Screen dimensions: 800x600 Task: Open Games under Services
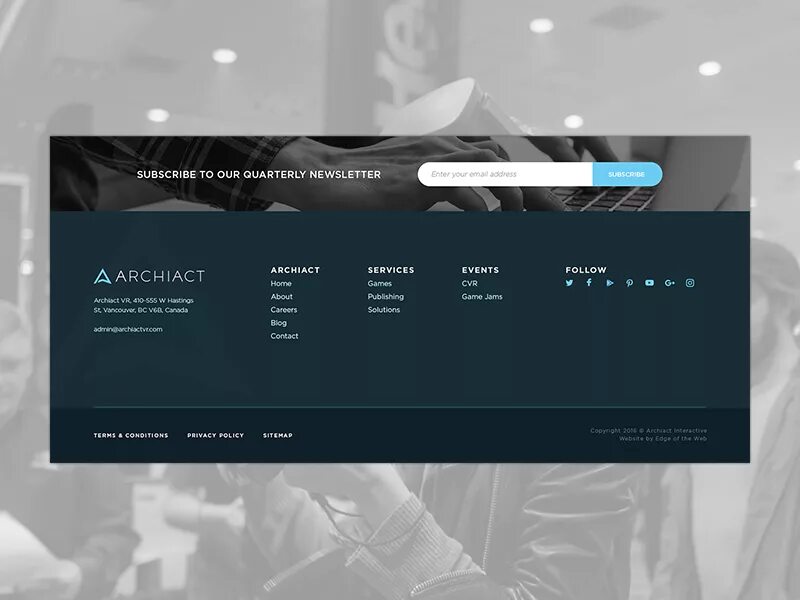pos(380,284)
